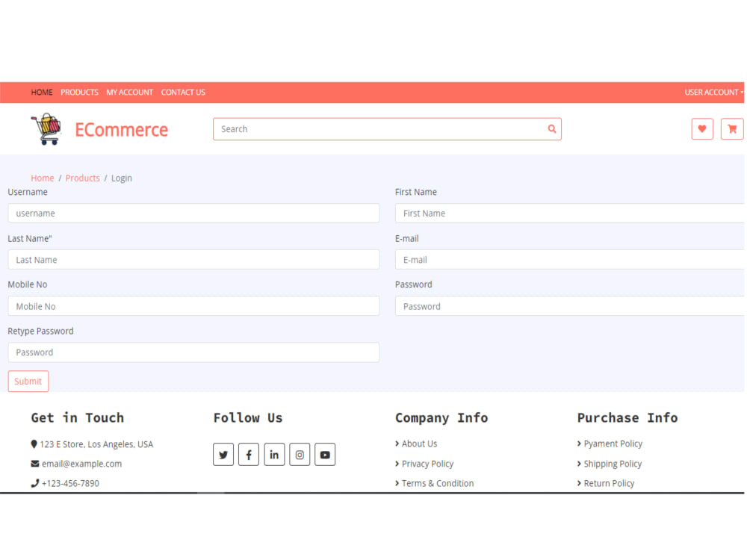Click the Purchase Info heading
Screen dimensions: 747x560
coord(627,417)
